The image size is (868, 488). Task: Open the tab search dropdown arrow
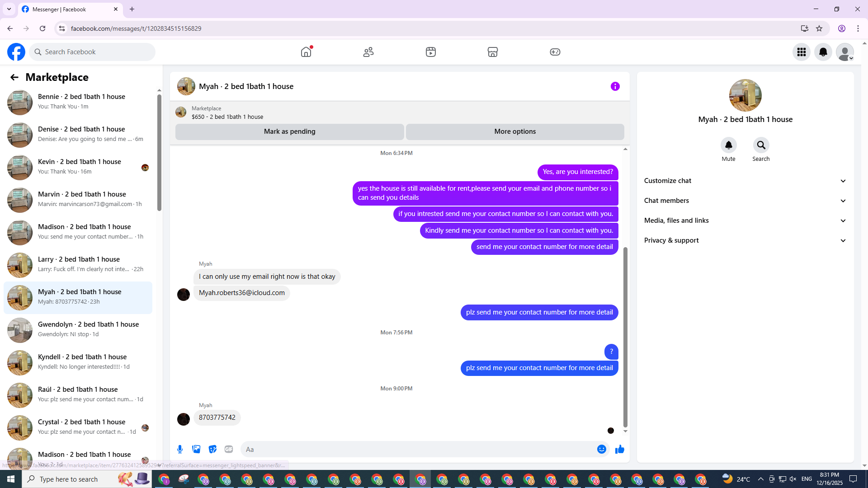tap(9, 9)
